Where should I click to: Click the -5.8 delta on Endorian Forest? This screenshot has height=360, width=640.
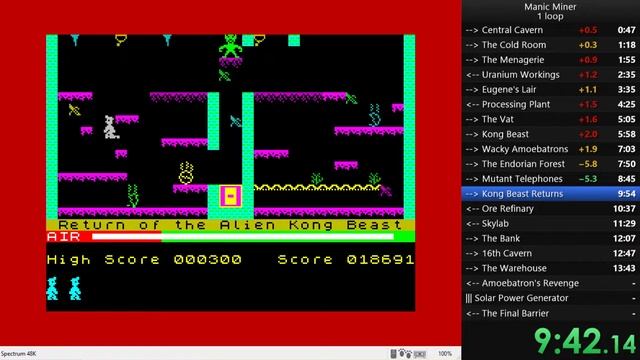pyautogui.click(x=588, y=164)
